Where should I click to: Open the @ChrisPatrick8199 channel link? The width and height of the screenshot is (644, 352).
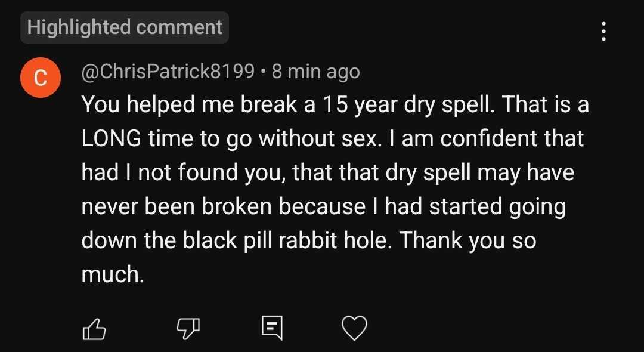pos(168,72)
